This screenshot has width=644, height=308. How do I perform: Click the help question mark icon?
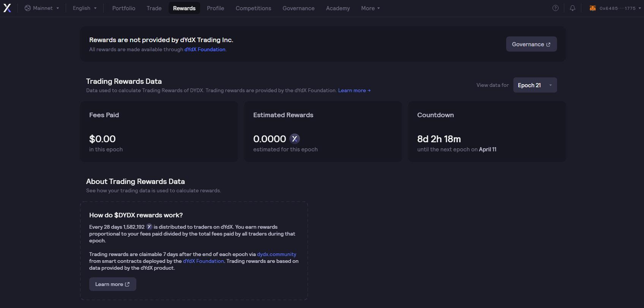click(x=555, y=8)
